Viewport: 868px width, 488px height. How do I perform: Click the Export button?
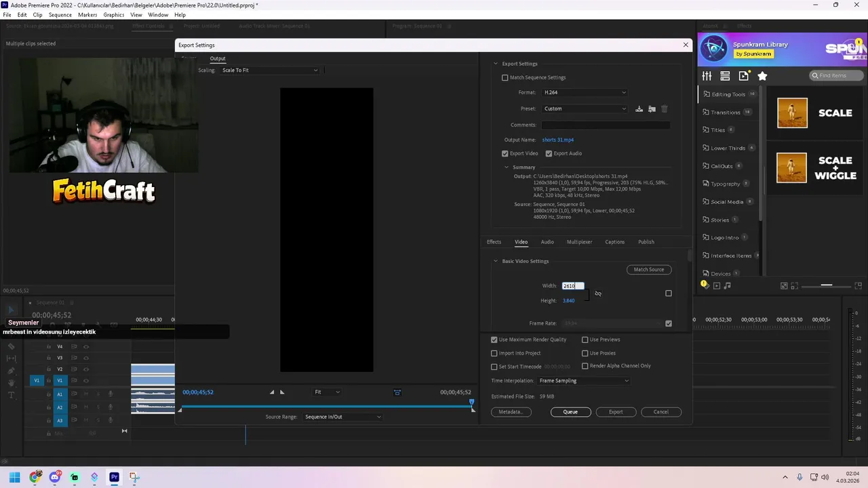tap(616, 412)
